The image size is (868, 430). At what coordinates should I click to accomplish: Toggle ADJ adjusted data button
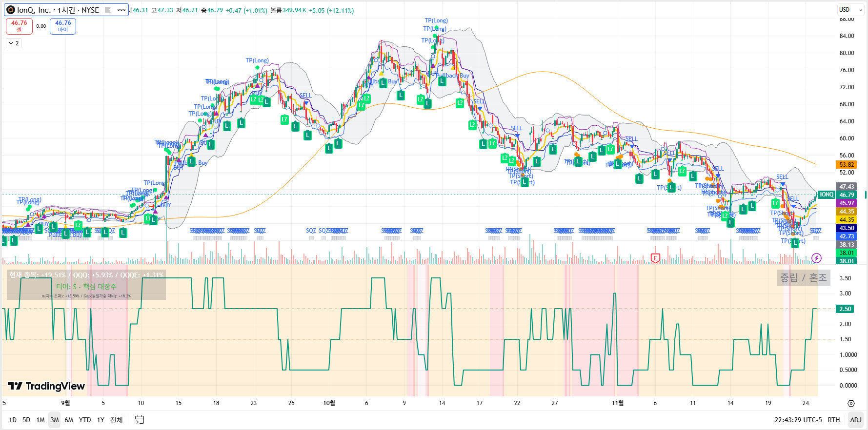tap(855, 420)
